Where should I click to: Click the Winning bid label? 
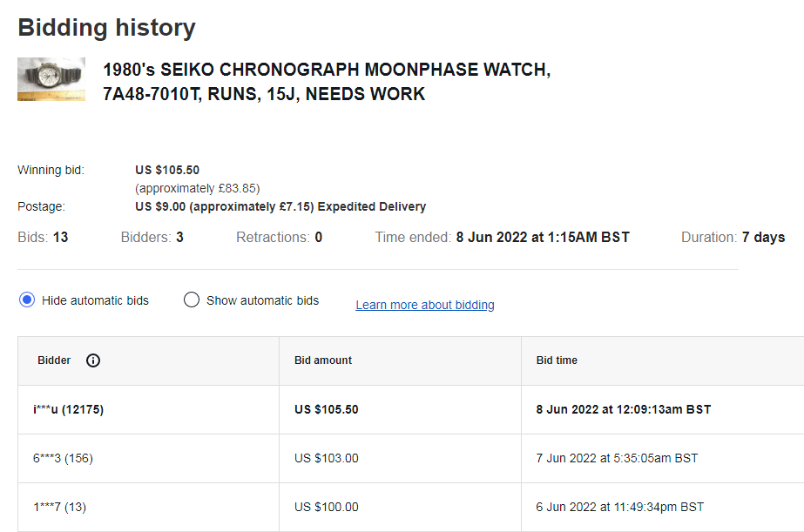point(51,170)
